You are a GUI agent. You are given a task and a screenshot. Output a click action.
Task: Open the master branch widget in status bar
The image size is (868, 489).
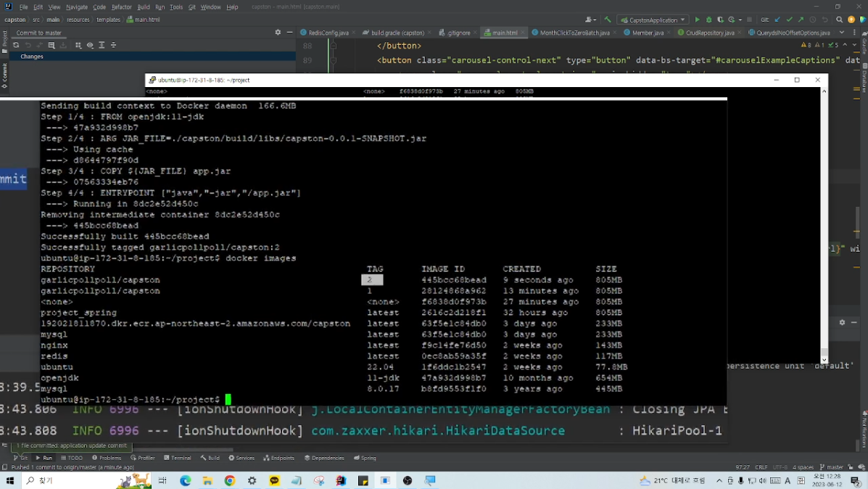pyautogui.click(x=832, y=467)
